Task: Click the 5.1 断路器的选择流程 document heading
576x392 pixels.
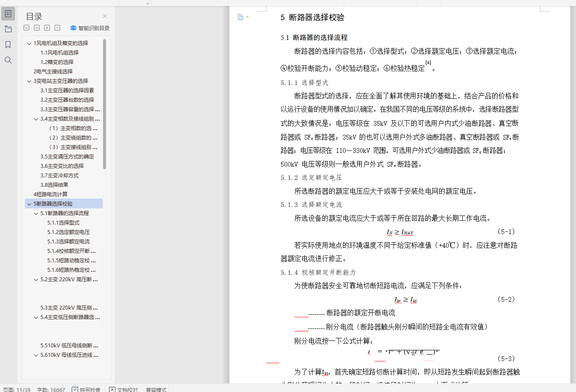Action: tap(314, 37)
